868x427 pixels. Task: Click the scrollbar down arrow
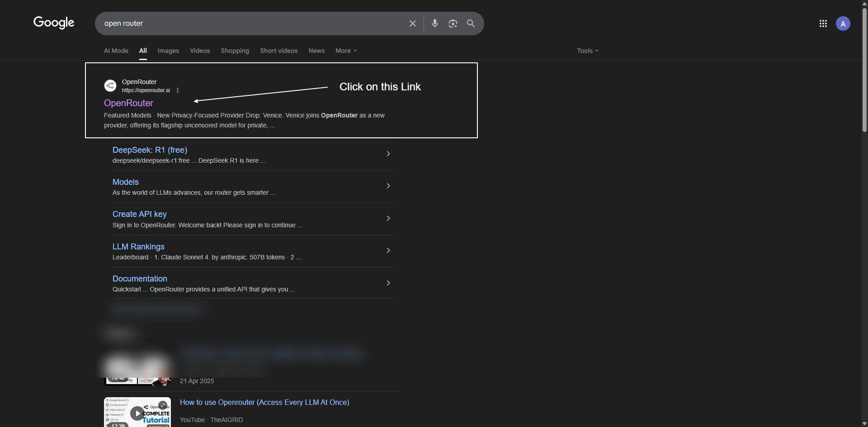pyautogui.click(x=864, y=423)
